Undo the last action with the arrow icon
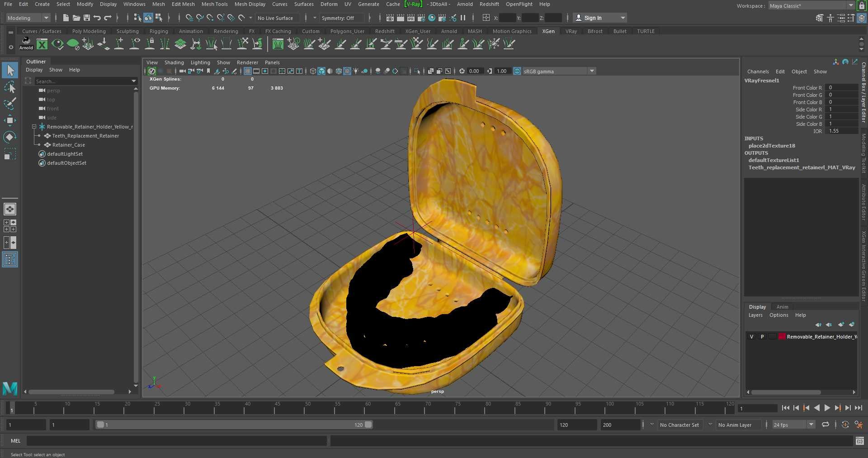868x458 pixels. [x=97, y=18]
